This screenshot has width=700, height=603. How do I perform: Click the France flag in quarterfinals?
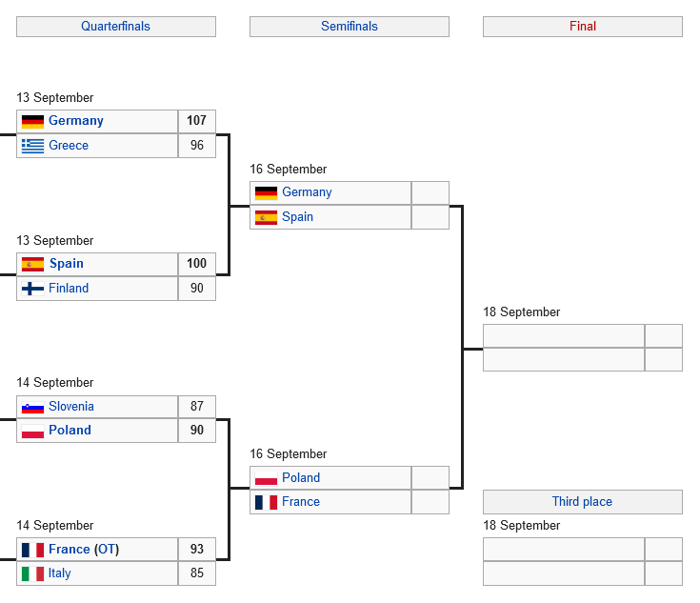tap(32, 550)
